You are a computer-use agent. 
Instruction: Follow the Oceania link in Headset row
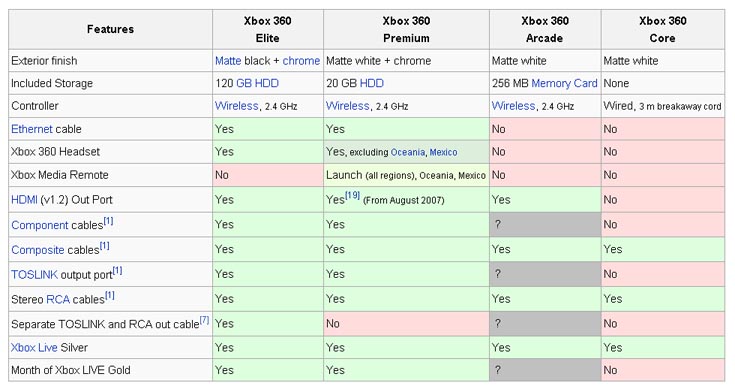pyautogui.click(x=407, y=152)
